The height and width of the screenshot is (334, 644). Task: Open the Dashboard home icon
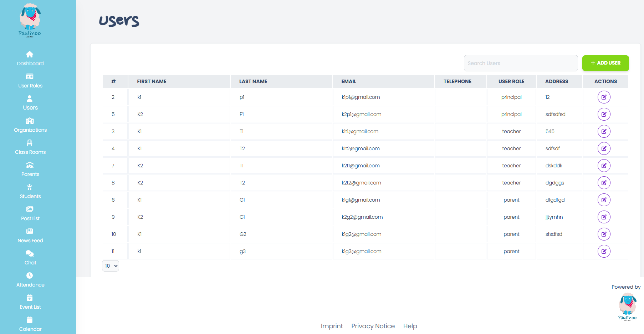coord(30,54)
